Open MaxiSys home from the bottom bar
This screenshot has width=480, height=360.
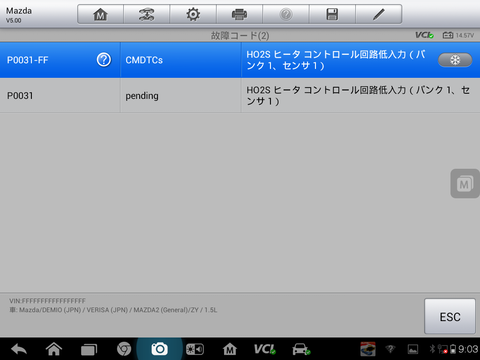pos(230,349)
